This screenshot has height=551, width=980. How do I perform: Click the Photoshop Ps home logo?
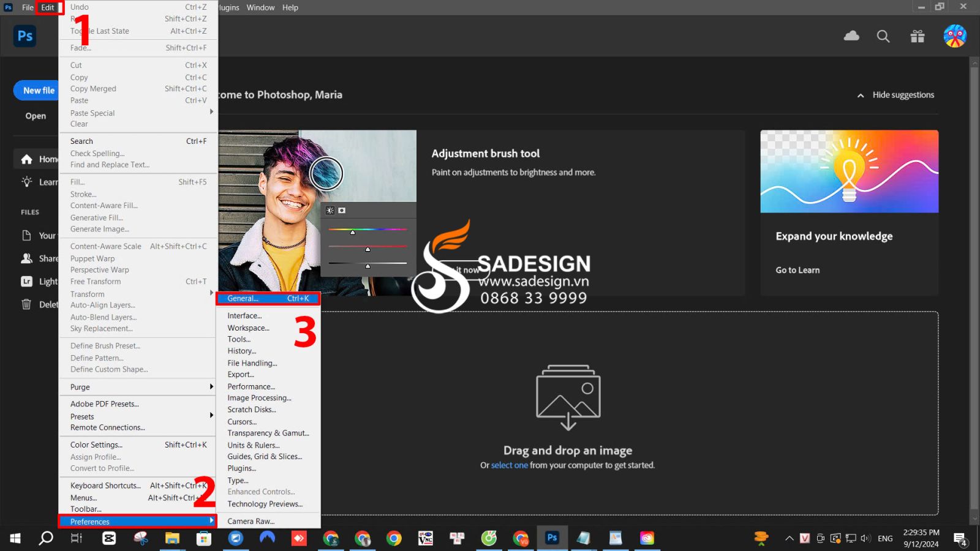25,36
